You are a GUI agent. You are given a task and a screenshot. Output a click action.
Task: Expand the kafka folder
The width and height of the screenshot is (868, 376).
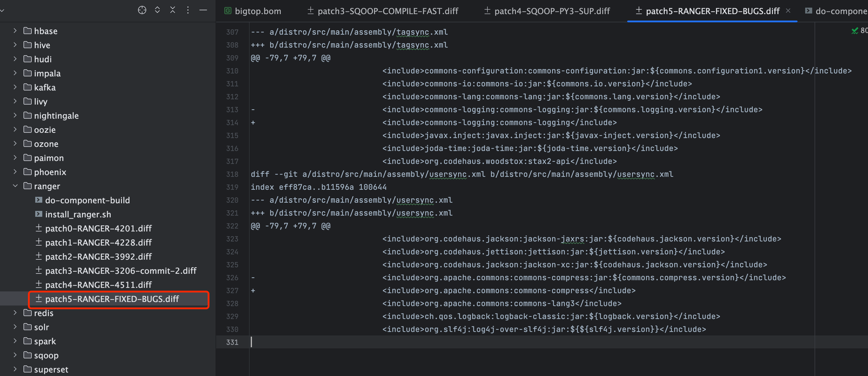[15, 87]
